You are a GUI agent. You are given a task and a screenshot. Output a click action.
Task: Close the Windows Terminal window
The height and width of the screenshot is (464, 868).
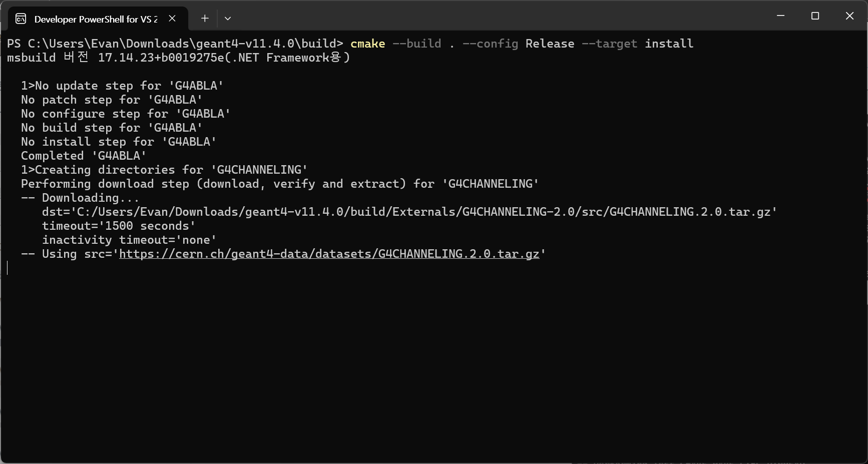pyautogui.click(x=849, y=16)
